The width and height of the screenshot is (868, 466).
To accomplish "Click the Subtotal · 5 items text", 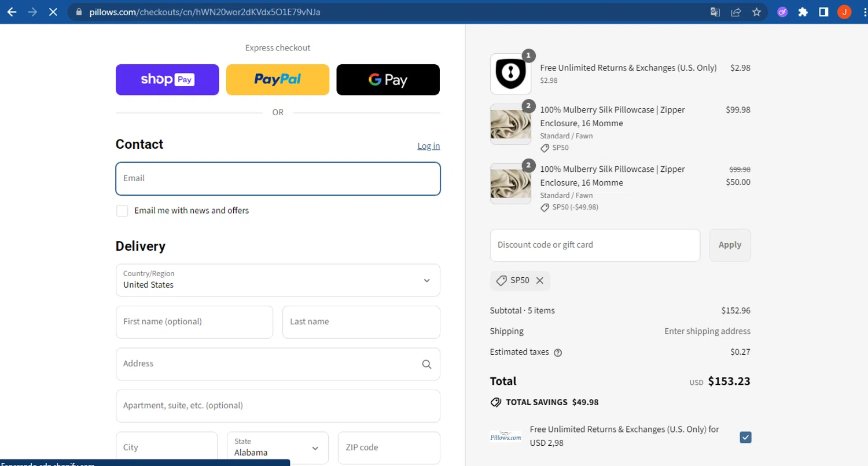I will point(522,311).
